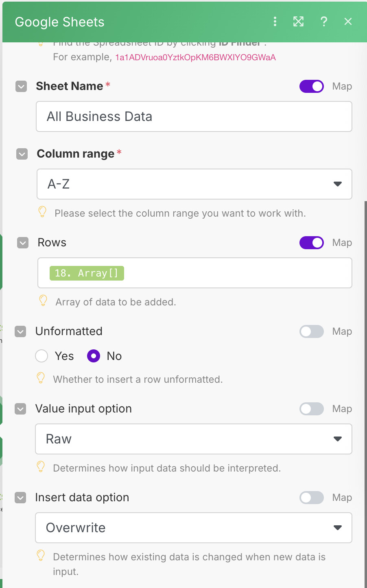
Task: Click the lightbulb hint icon under Rows
Action: coord(43,301)
